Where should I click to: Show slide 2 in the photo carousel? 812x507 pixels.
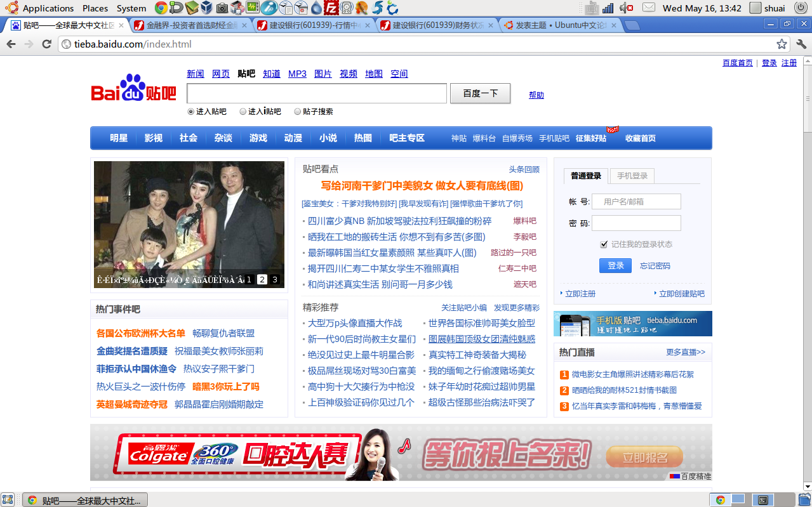[262, 279]
